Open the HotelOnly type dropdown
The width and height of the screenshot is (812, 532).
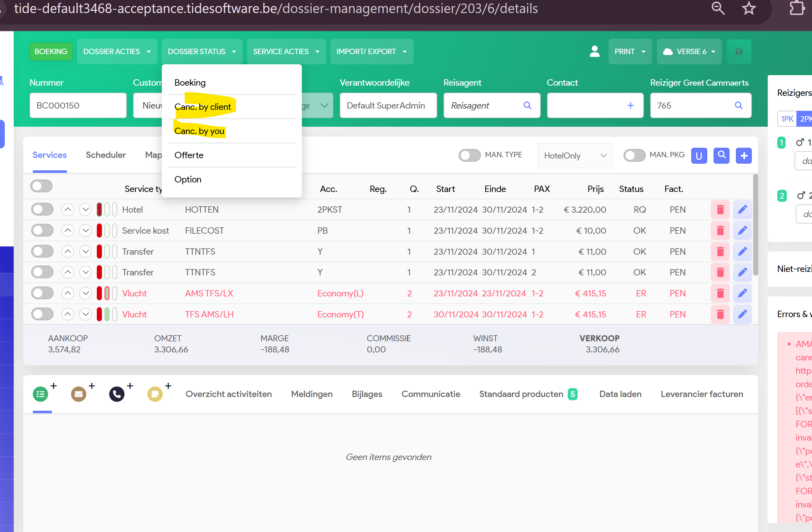click(x=574, y=155)
